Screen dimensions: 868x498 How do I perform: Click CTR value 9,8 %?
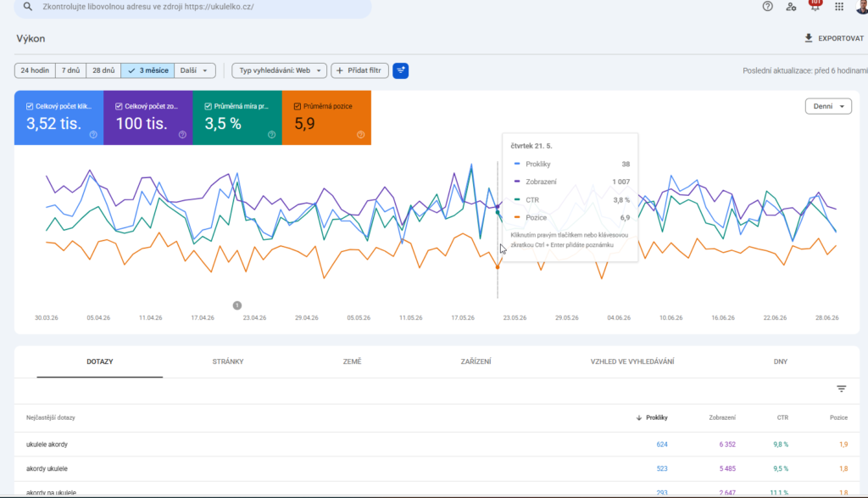click(x=781, y=445)
